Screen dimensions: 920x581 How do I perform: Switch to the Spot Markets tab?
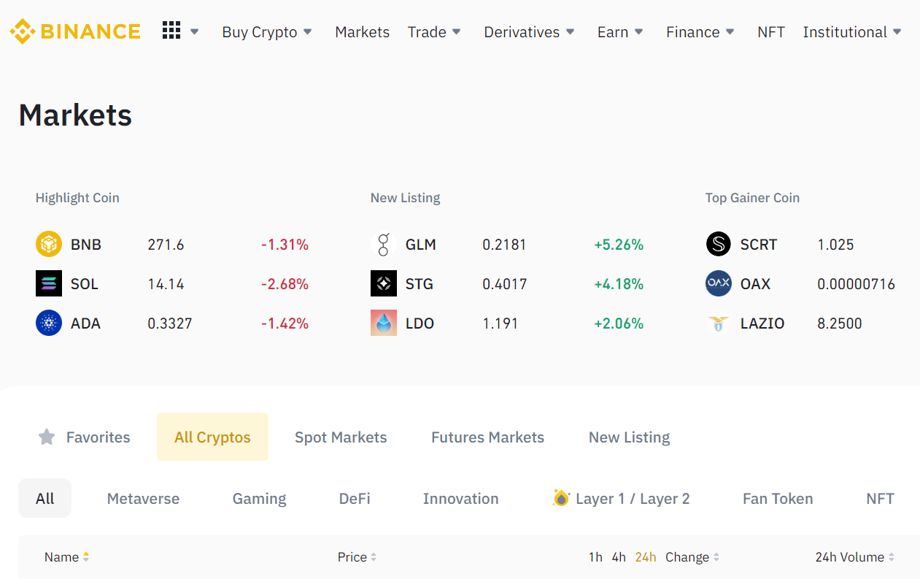click(x=341, y=437)
